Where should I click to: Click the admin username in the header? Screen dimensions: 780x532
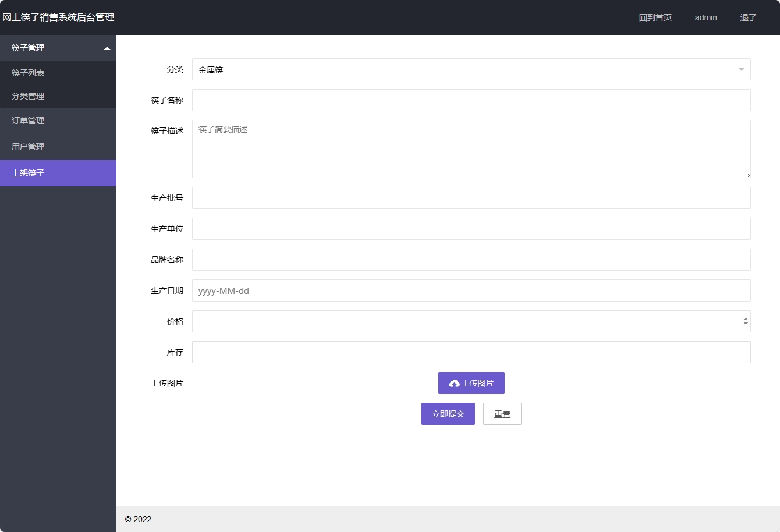(x=705, y=17)
